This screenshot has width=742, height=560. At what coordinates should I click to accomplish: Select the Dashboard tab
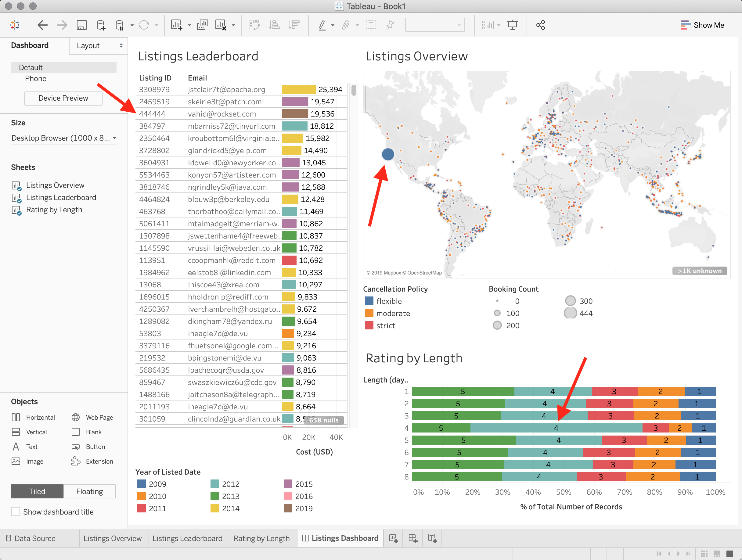coord(29,45)
